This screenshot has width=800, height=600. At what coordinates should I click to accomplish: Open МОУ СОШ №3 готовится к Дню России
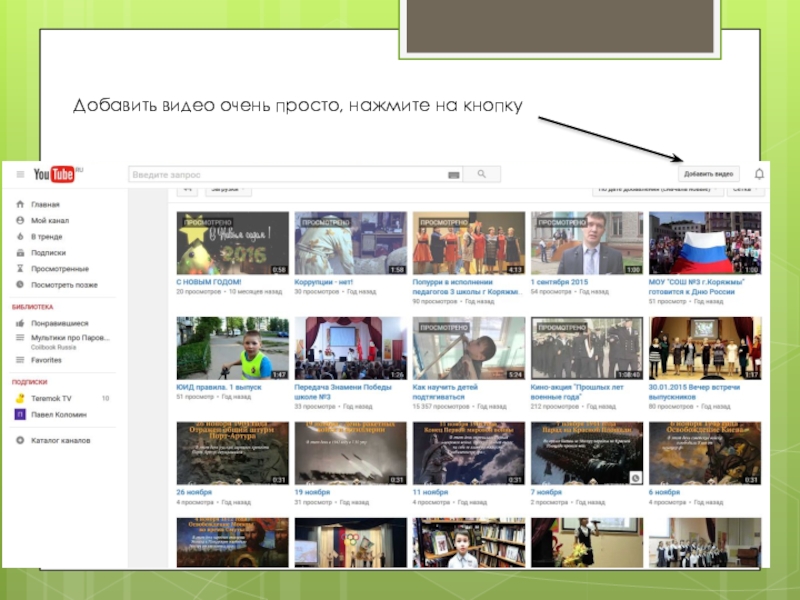[x=696, y=287]
